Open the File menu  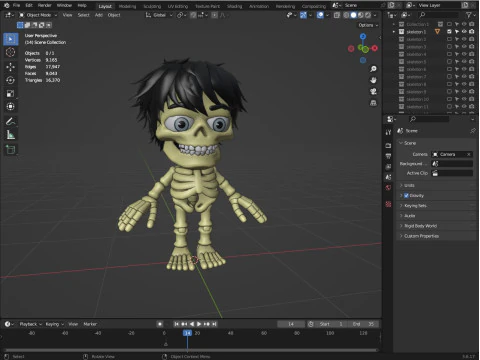pyautogui.click(x=16, y=5)
